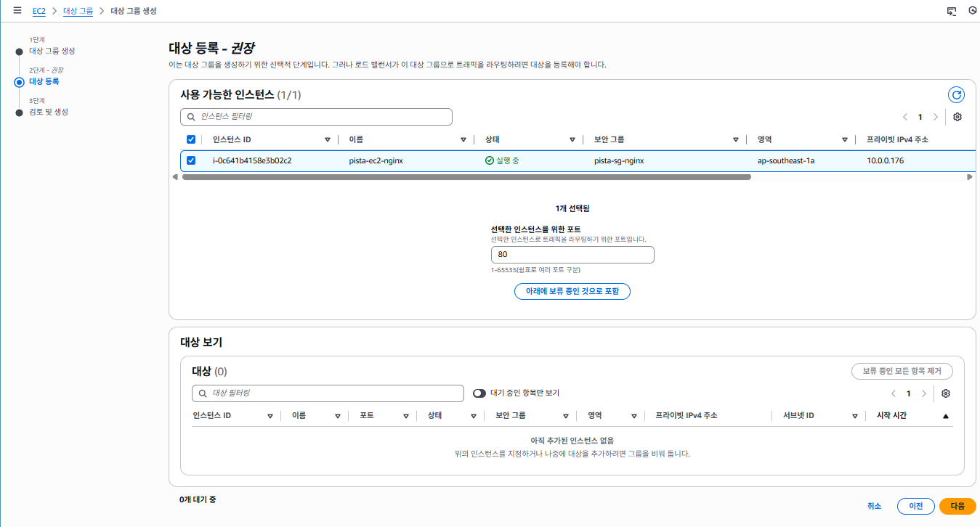This screenshot has height=527, width=980.
Task: Go to EC2 breadcrumb link
Action: click(x=39, y=11)
